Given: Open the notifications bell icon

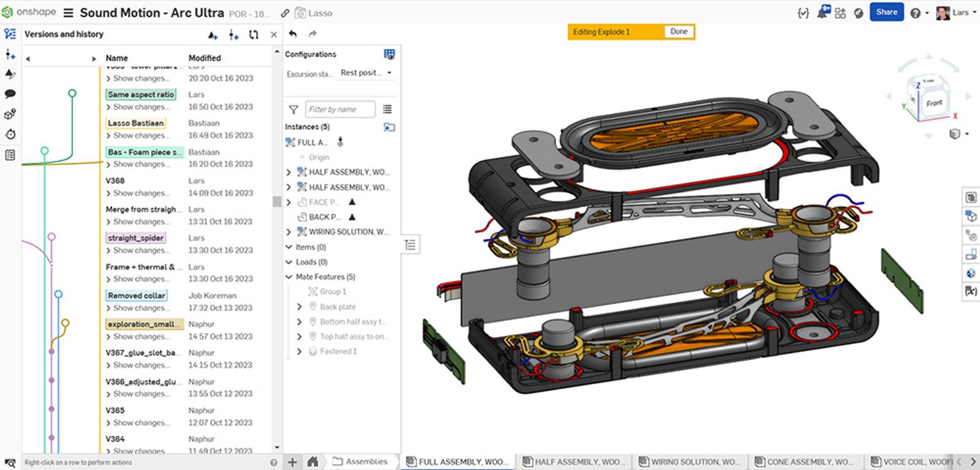Looking at the screenshot, I should coord(822,12).
